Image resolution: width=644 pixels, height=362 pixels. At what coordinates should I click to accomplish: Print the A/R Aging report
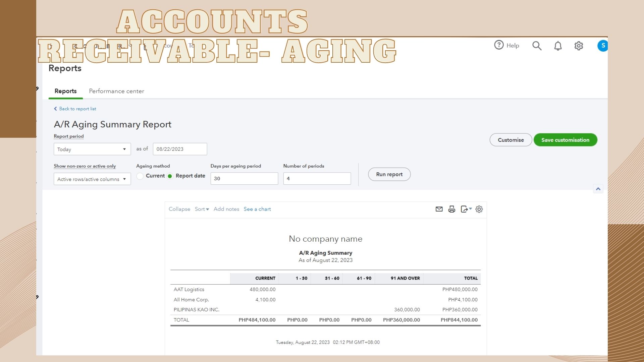tap(452, 209)
